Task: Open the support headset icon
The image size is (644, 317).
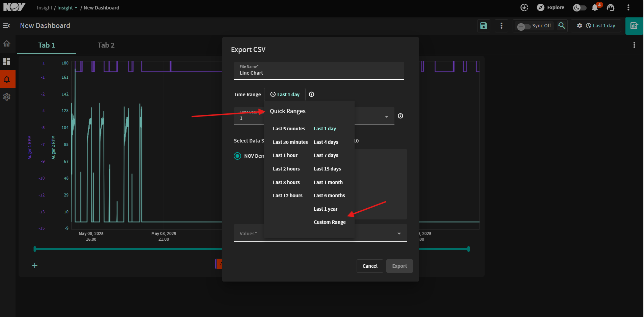Action: pyautogui.click(x=611, y=7)
